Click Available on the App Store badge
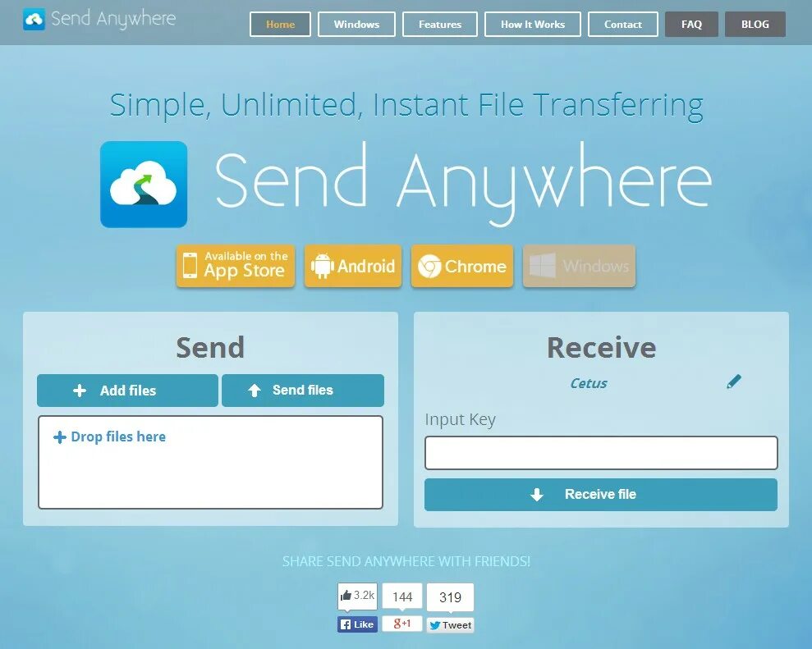The height and width of the screenshot is (649, 812). tap(236, 266)
